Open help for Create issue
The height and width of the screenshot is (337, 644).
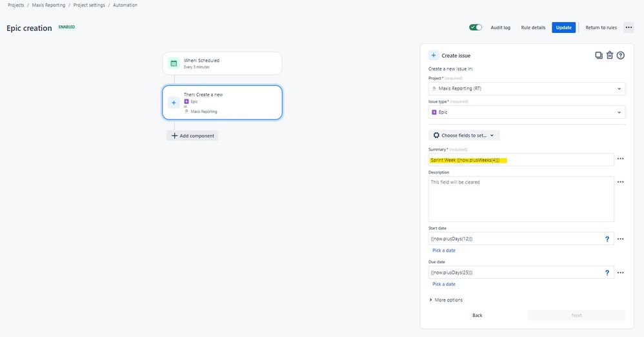pos(621,55)
